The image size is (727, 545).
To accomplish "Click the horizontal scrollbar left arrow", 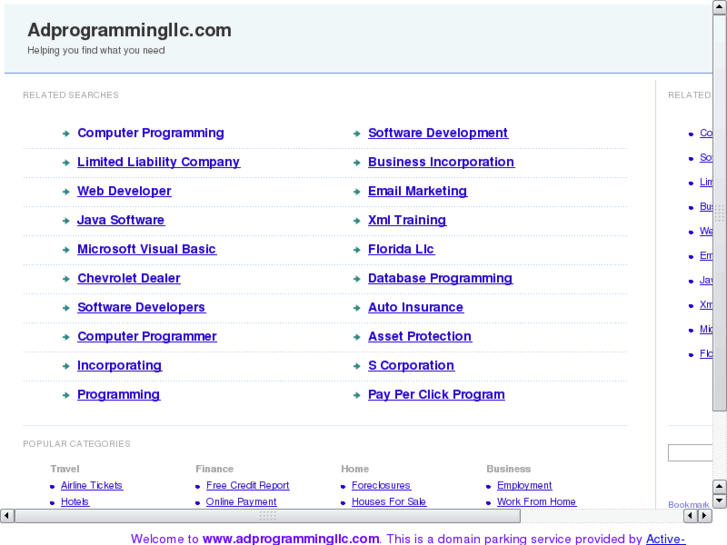I will point(7,516).
